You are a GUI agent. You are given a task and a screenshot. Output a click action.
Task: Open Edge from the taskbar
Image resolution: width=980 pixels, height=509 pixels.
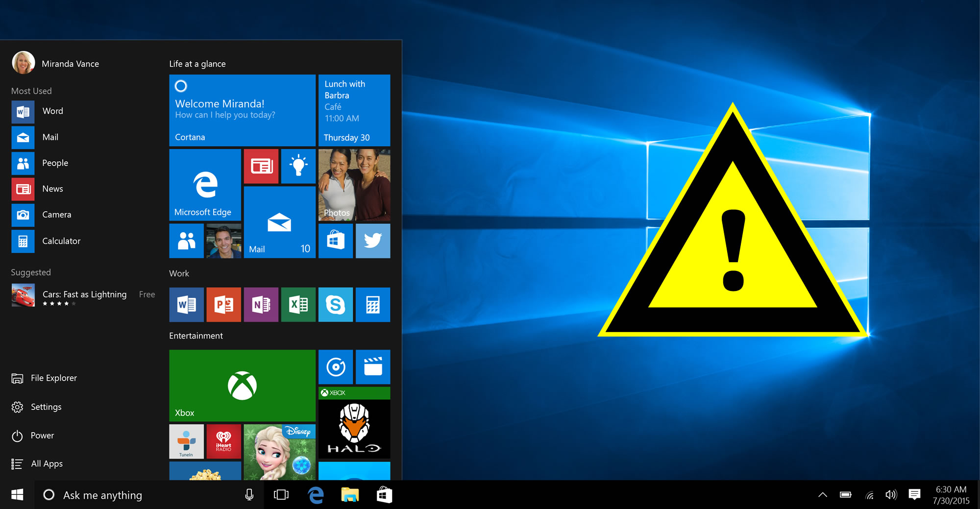pos(316,495)
